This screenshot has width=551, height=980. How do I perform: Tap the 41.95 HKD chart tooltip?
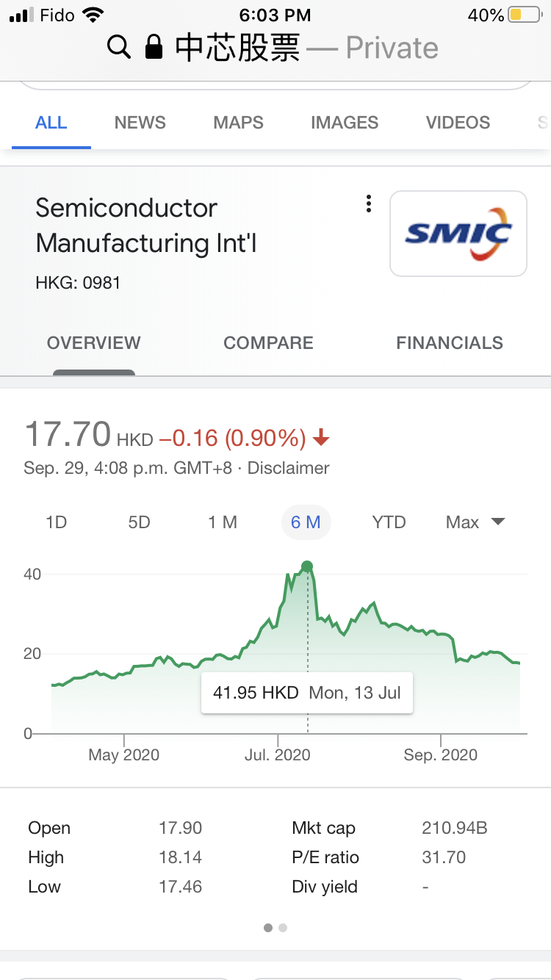point(307,693)
